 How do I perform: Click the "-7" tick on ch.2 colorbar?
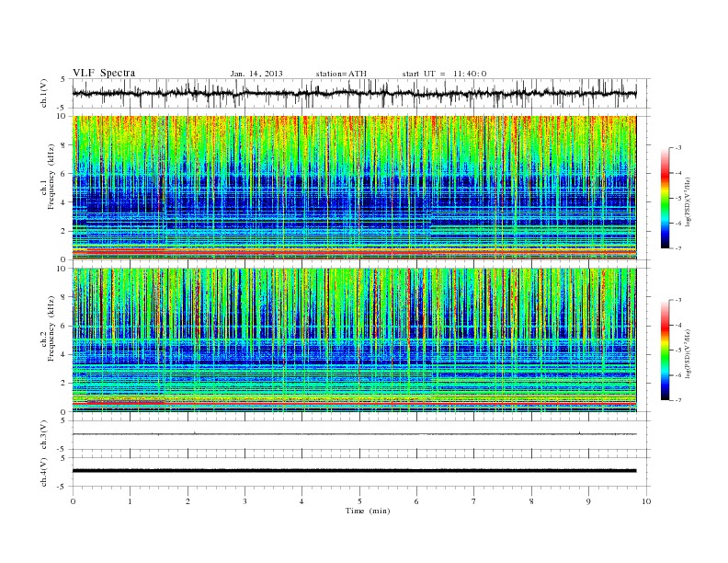point(677,400)
